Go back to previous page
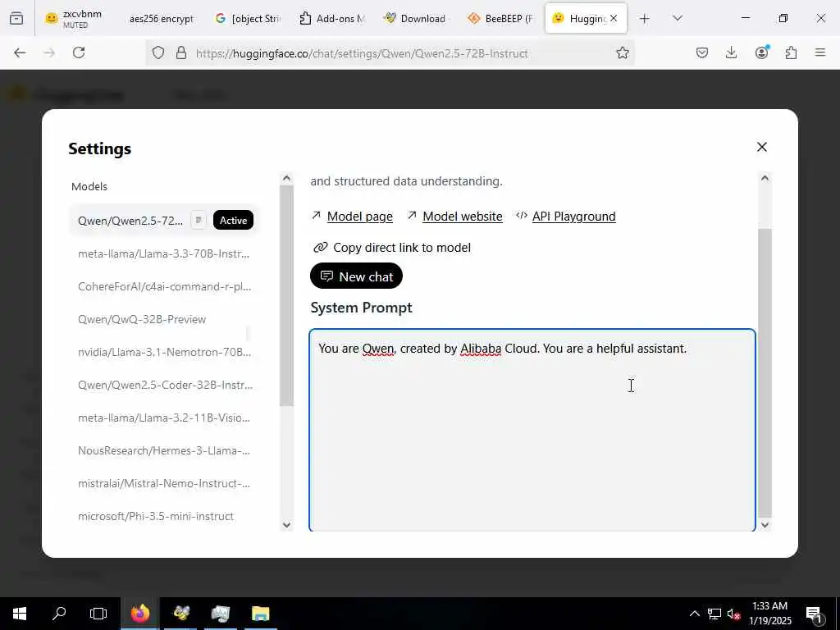 click(20, 52)
